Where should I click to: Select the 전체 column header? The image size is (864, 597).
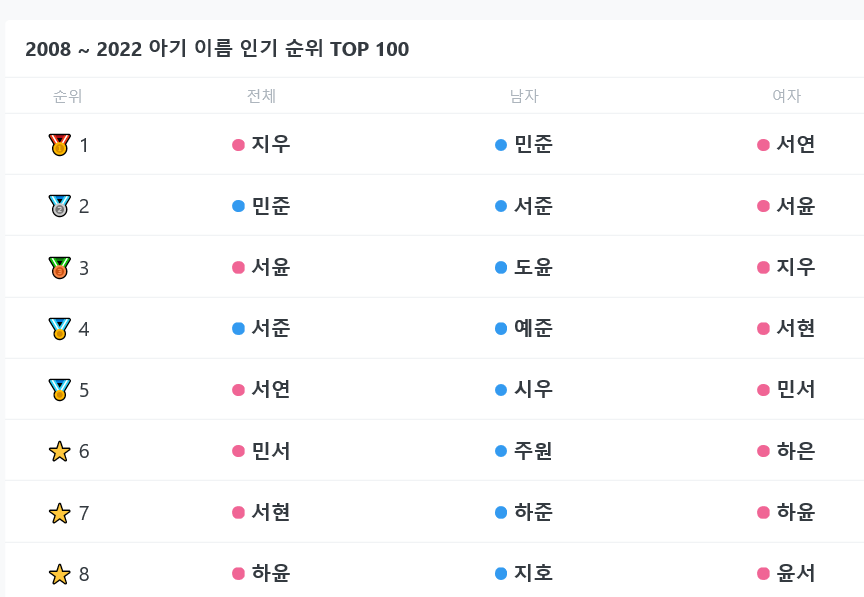click(x=261, y=96)
